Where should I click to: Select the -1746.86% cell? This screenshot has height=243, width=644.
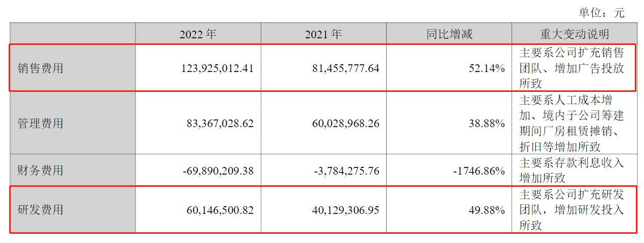[479, 171]
